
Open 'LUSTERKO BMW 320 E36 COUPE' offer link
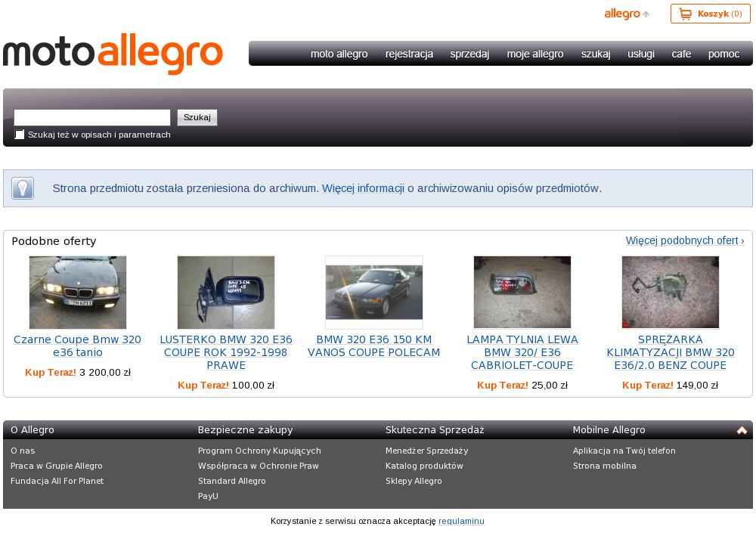click(226, 352)
